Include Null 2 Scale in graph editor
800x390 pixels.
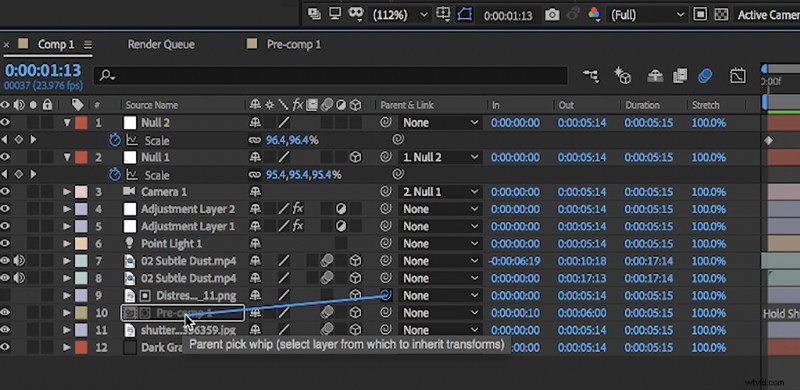132,140
